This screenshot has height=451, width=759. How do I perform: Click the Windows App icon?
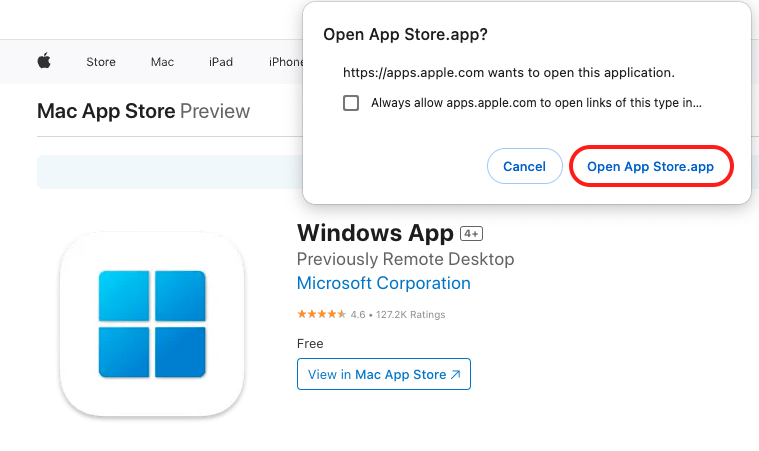(152, 324)
